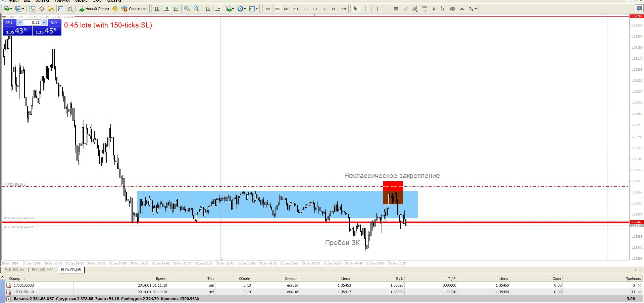Select the Equidistant Channel tool
This screenshot has width=644, height=303.
point(415,9)
